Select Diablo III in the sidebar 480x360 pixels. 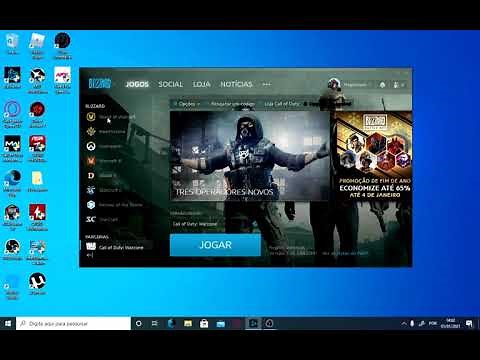point(101,175)
